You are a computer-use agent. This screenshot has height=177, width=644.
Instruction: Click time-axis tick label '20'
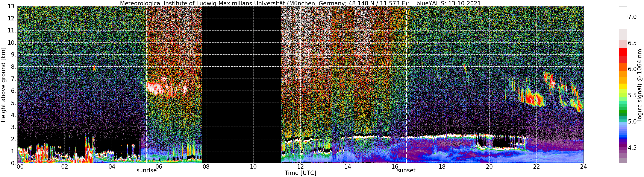pyautogui.click(x=489, y=166)
